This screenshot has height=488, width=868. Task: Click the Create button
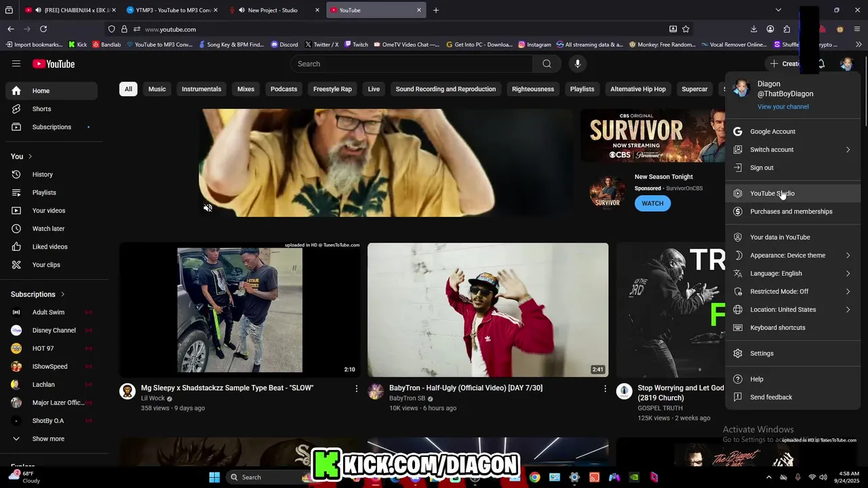[785, 64]
